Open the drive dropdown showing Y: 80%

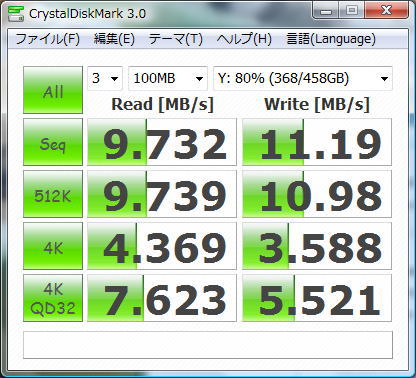(x=303, y=78)
